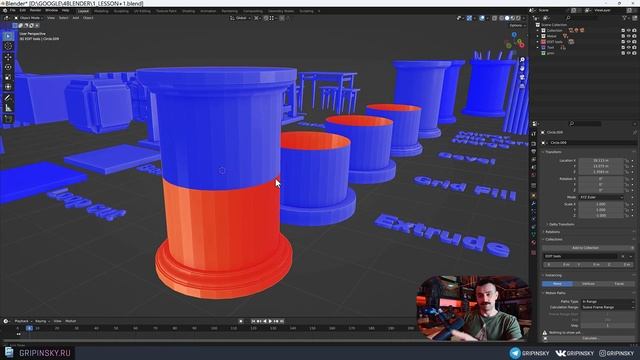Switch perspective/orthographic via grid gizmo icon
The height and width of the screenshot is (360, 640).
click(522, 85)
